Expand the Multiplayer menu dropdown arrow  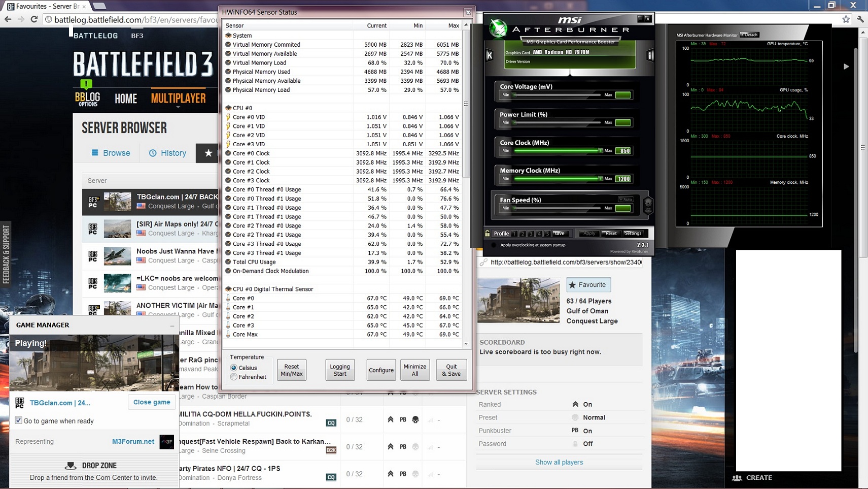[x=178, y=107]
